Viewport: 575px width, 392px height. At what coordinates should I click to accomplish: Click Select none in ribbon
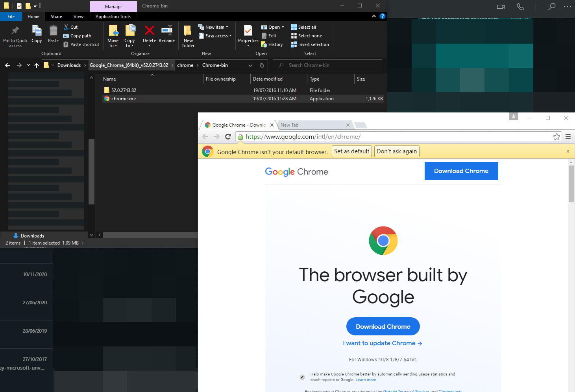[x=306, y=36]
